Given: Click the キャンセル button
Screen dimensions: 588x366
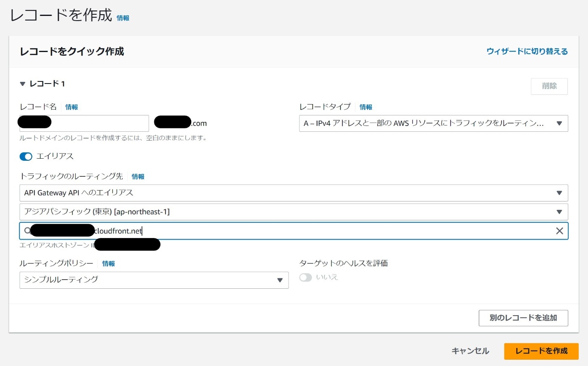Looking at the screenshot, I should (x=470, y=351).
